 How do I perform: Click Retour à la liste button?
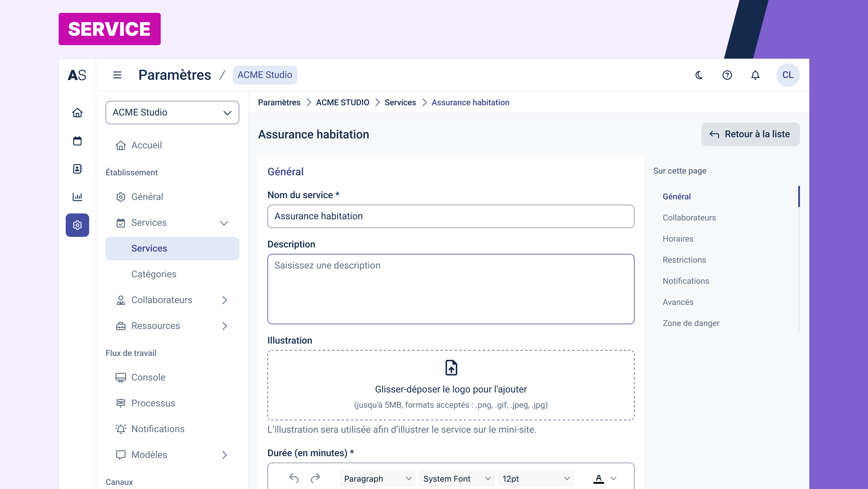(750, 134)
